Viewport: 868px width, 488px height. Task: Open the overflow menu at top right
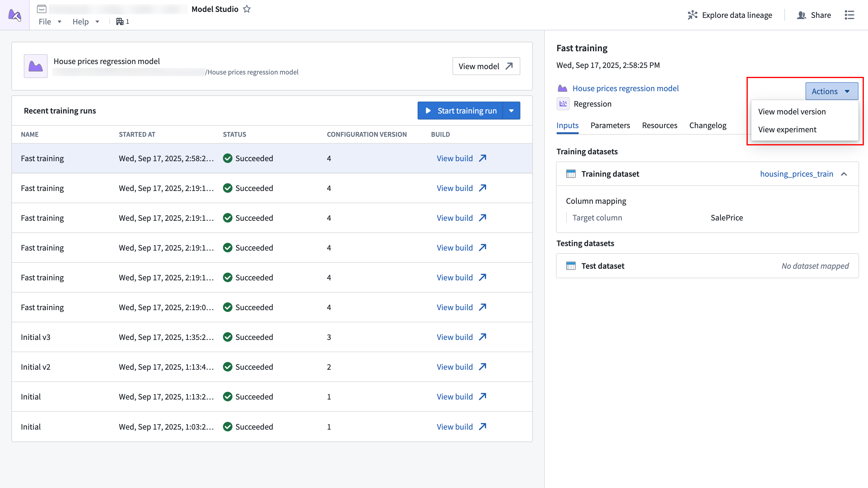pos(850,15)
